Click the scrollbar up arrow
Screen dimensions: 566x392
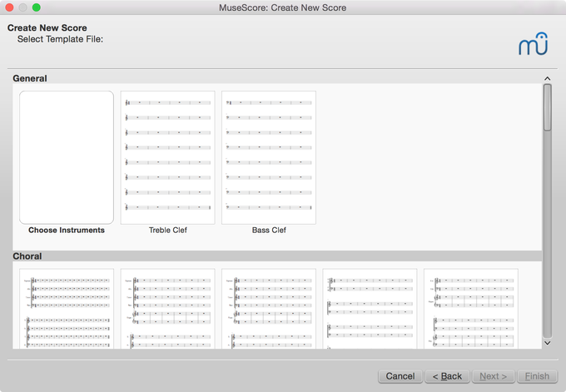tap(548, 79)
